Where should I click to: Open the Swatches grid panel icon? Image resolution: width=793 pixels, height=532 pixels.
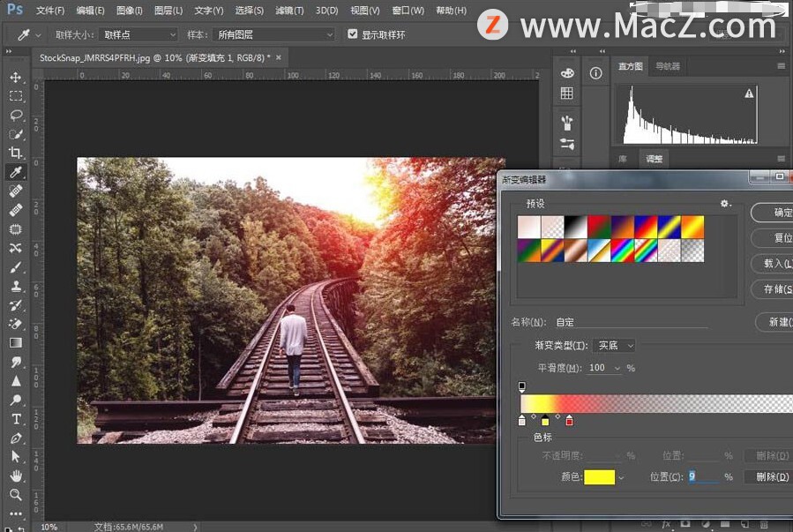(567, 94)
